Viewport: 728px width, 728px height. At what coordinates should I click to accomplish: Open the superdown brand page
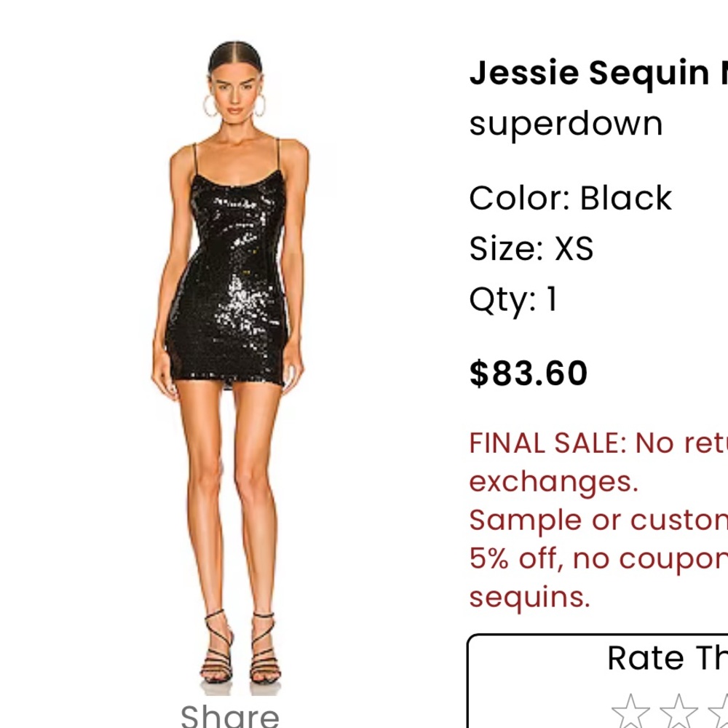pyautogui.click(x=566, y=123)
